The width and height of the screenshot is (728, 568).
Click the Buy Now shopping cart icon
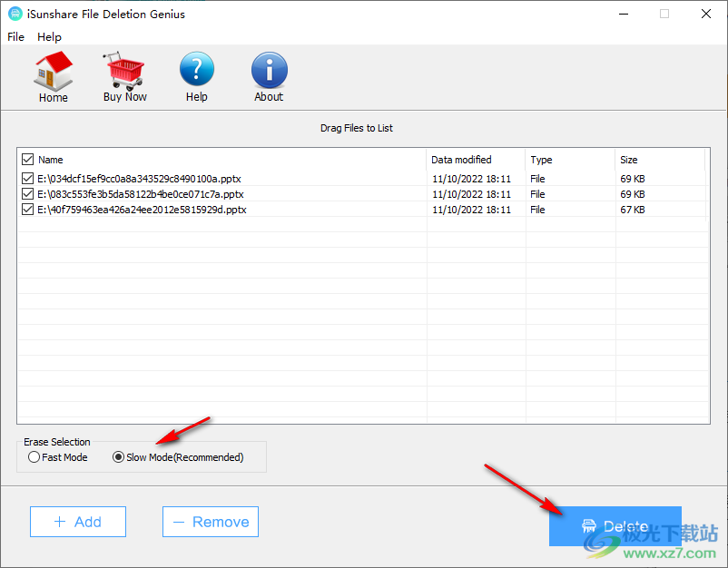pyautogui.click(x=125, y=77)
